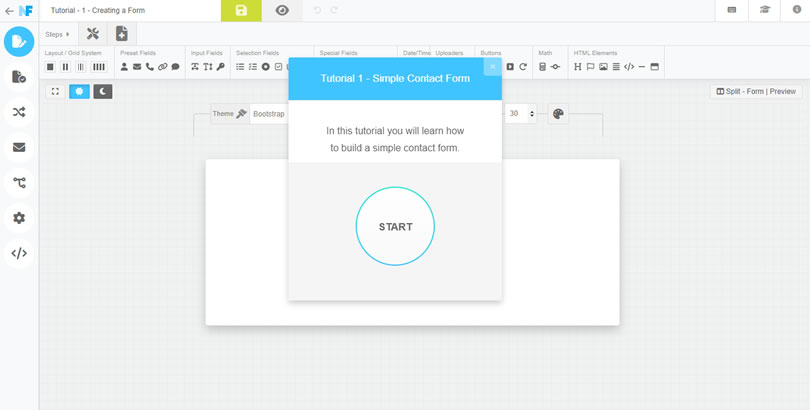Click the NF logo
This screenshot has height=410, width=810.
(x=26, y=10)
